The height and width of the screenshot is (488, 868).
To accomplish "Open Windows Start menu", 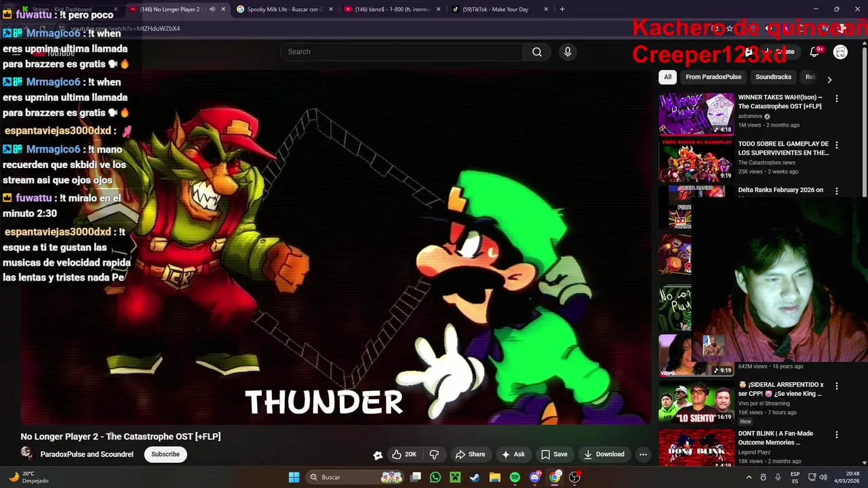I will coord(294,477).
